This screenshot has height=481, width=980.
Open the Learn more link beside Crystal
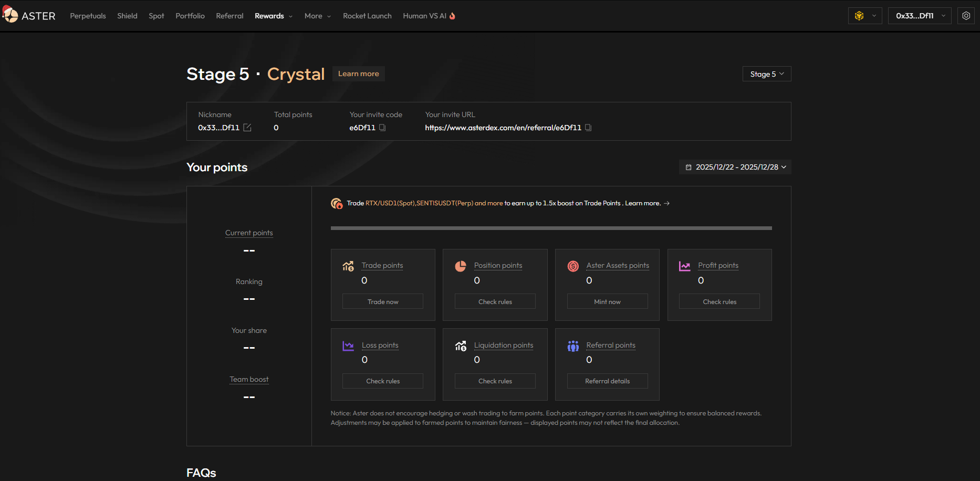pos(358,74)
